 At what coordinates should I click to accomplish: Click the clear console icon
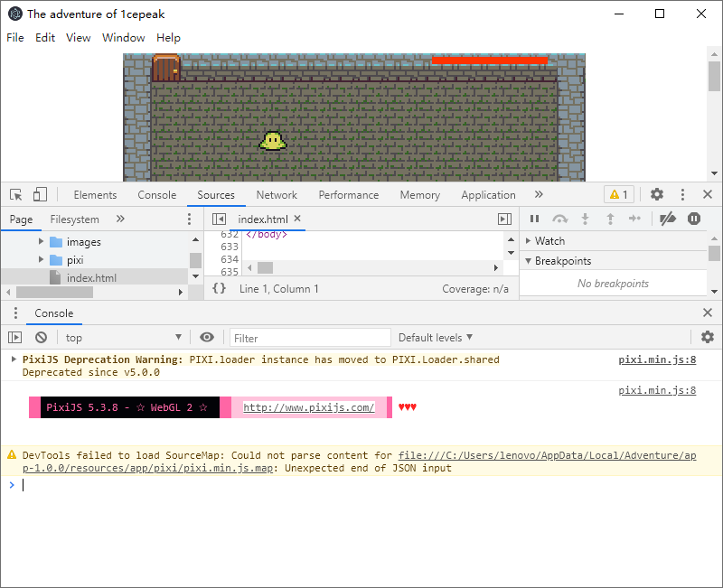click(x=41, y=337)
